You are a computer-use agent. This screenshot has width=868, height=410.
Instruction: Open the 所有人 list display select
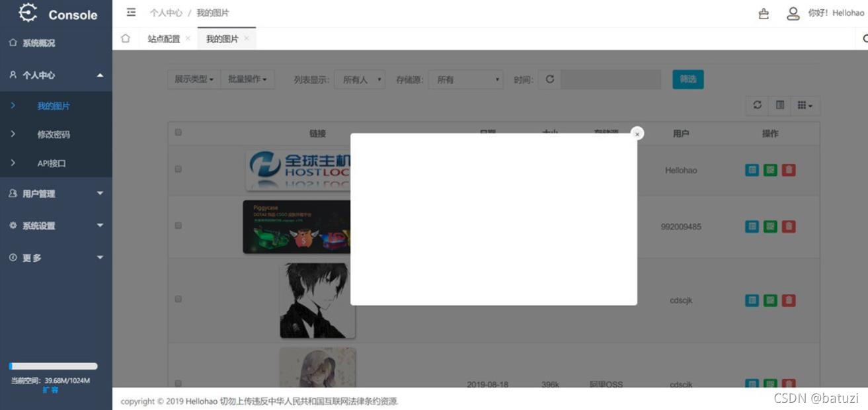(x=360, y=79)
